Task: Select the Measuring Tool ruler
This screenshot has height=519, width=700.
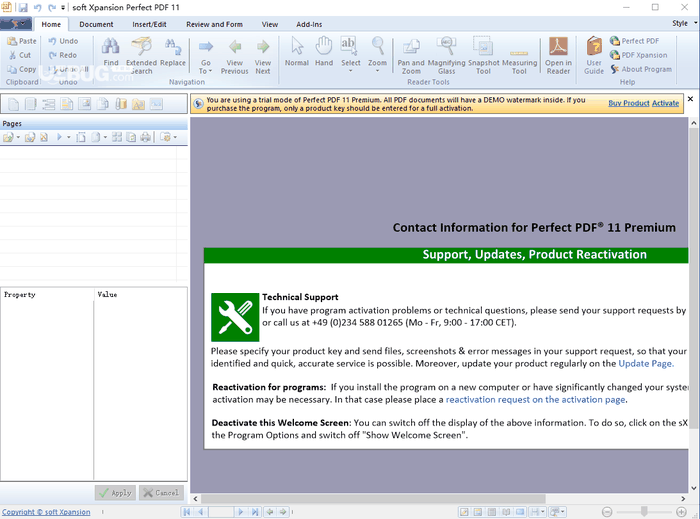Action: point(519,60)
